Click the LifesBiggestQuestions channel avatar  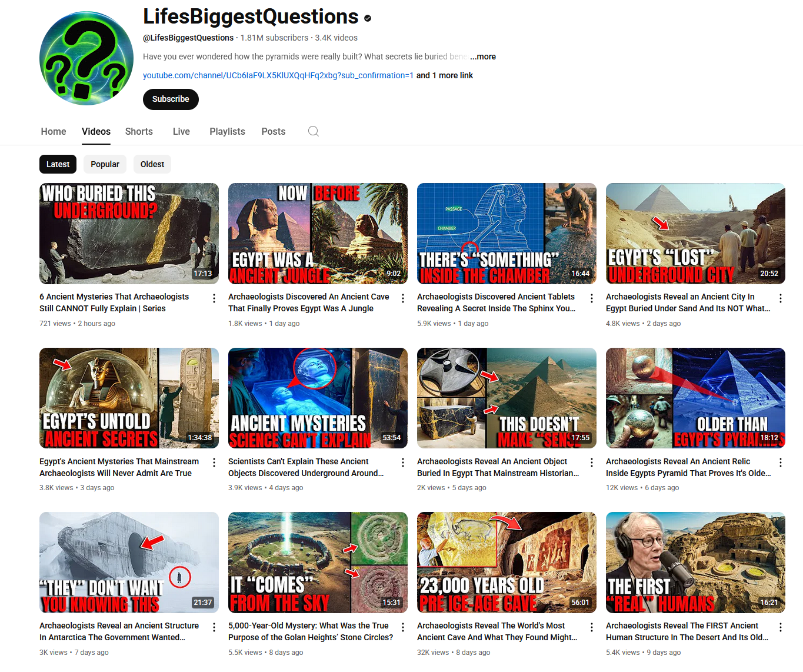[86, 58]
